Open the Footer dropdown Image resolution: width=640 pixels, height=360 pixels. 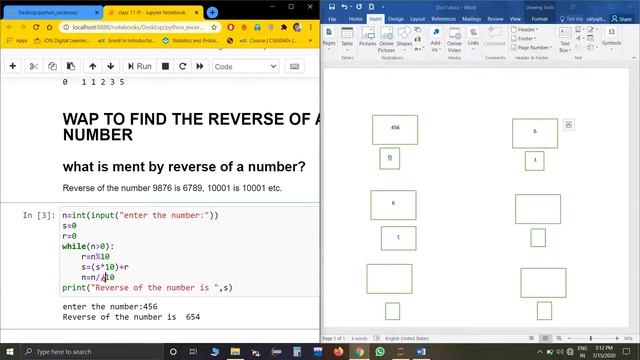(524, 38)
